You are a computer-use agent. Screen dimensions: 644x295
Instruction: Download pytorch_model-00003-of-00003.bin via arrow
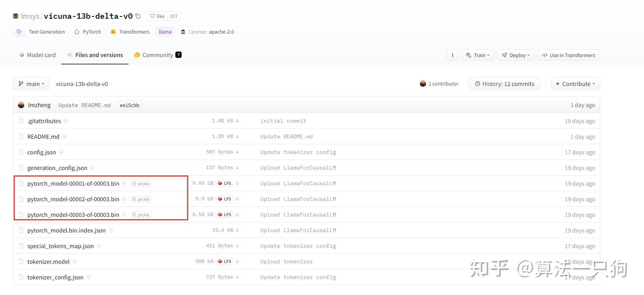[x=237, y=215]
